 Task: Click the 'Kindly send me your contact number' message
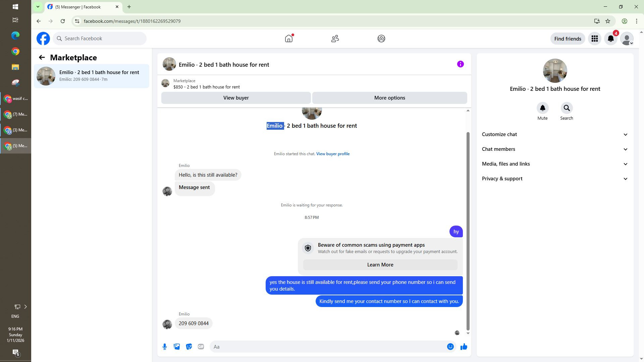pos(389,301)
